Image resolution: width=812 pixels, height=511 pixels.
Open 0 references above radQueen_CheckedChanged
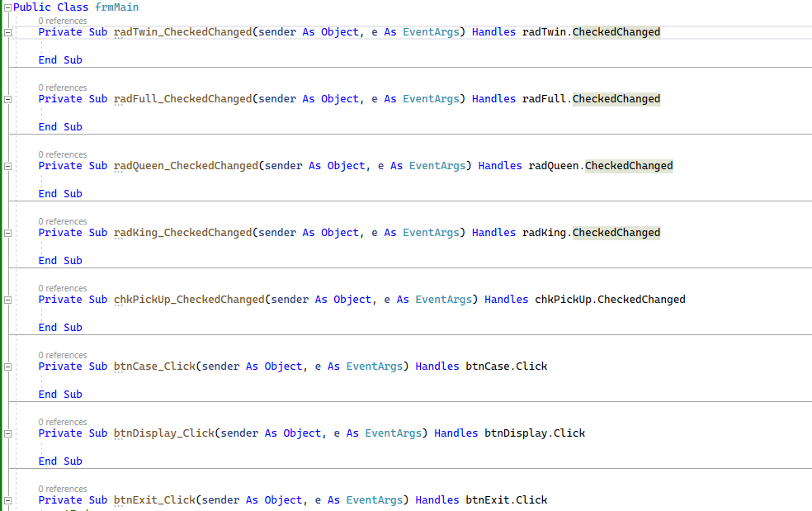(63, 154)
